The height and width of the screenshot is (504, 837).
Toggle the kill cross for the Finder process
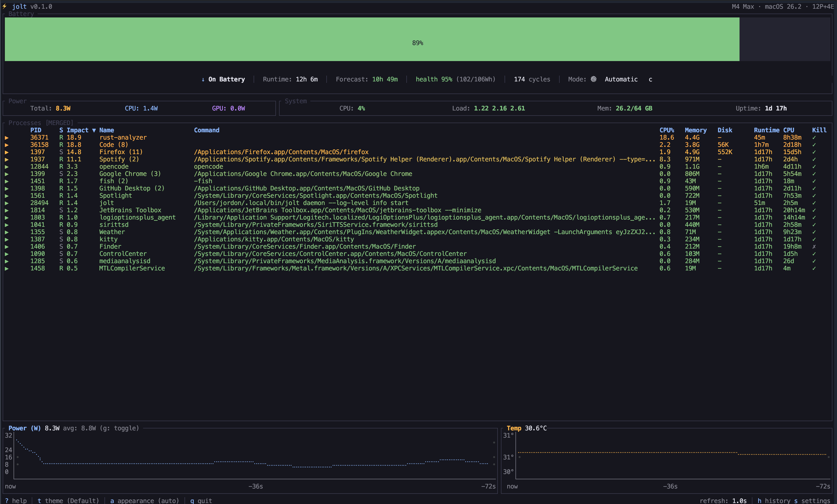(815, 246)
